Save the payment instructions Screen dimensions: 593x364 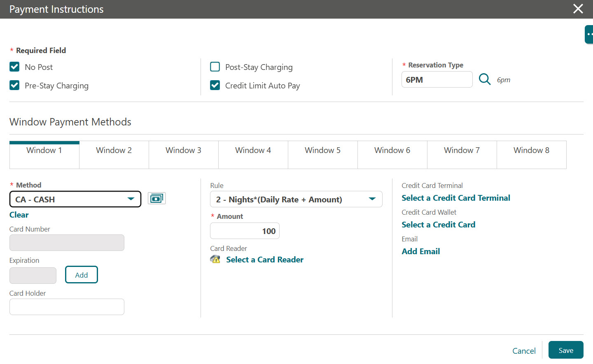point(566,350)
